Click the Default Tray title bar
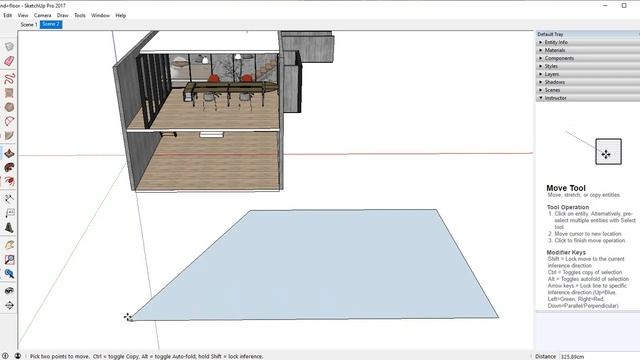The image size is (640, 360). point(588,34)
